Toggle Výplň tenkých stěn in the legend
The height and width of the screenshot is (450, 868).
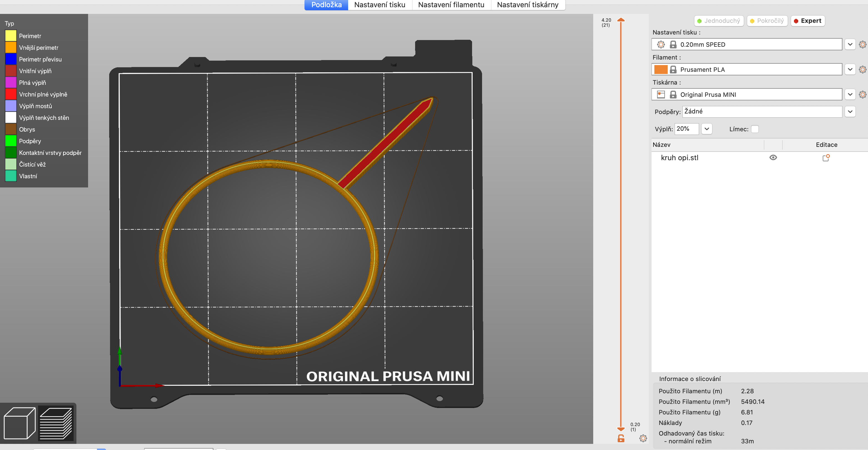(x=37, y=118)
